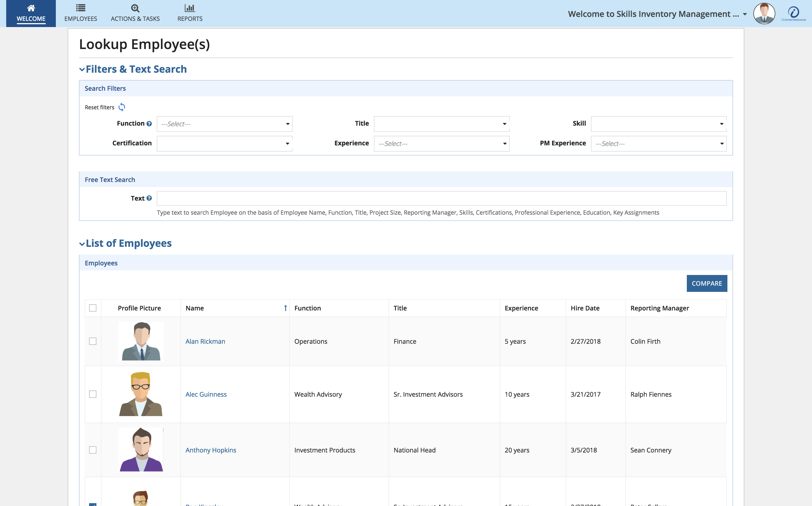Click the Compare button
This screenshot has height=506, width=812.
point(707,283)
